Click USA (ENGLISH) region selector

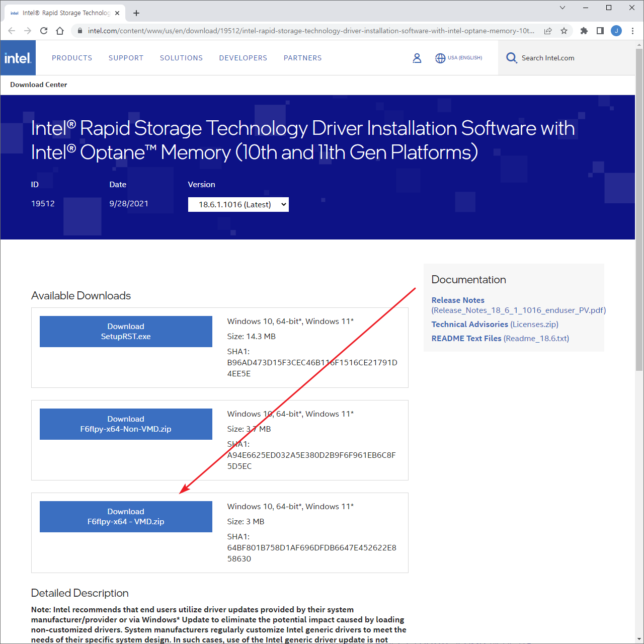[465, 58]
